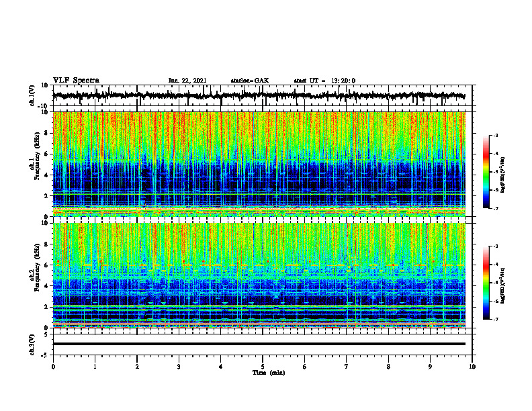The image size is (532, 411).
Task: Click the log(PSD) unit label beside the ch.2 color bar
Action: (504, 285)
